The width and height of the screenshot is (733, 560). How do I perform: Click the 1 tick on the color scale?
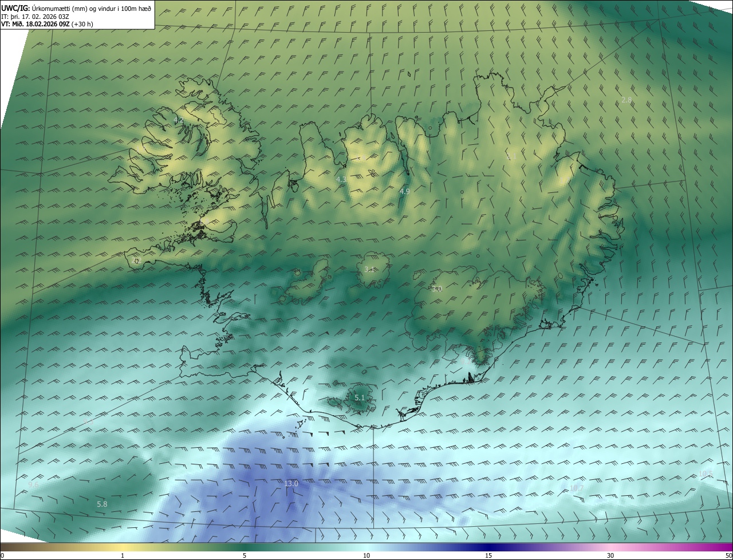123,555
